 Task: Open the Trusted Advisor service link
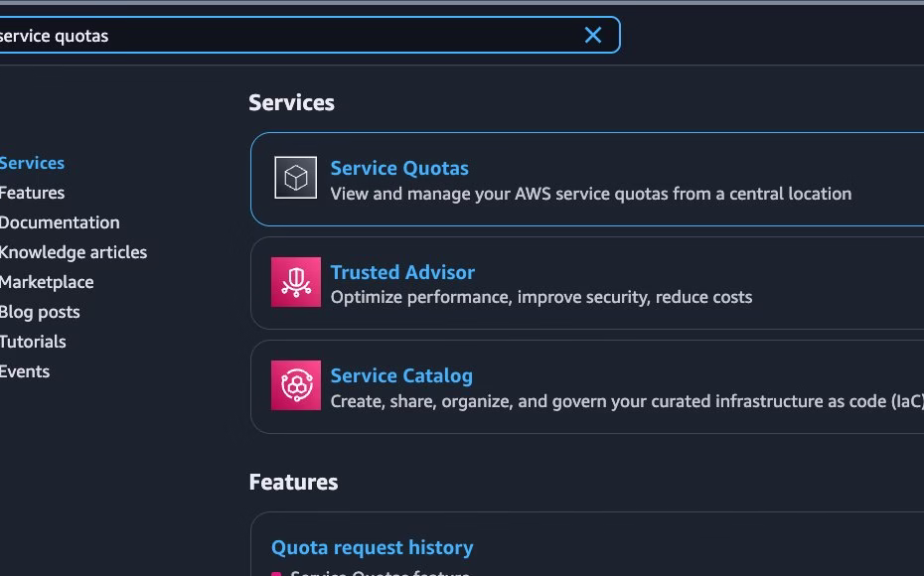(x=402, y=272)
